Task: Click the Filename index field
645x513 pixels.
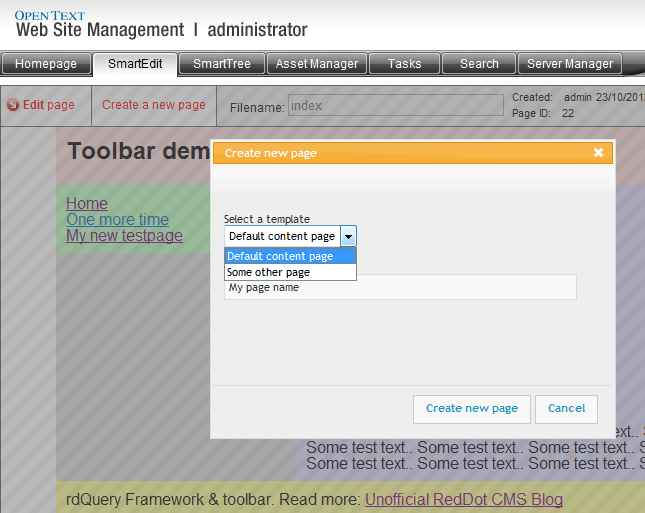Action: [396, 106]
